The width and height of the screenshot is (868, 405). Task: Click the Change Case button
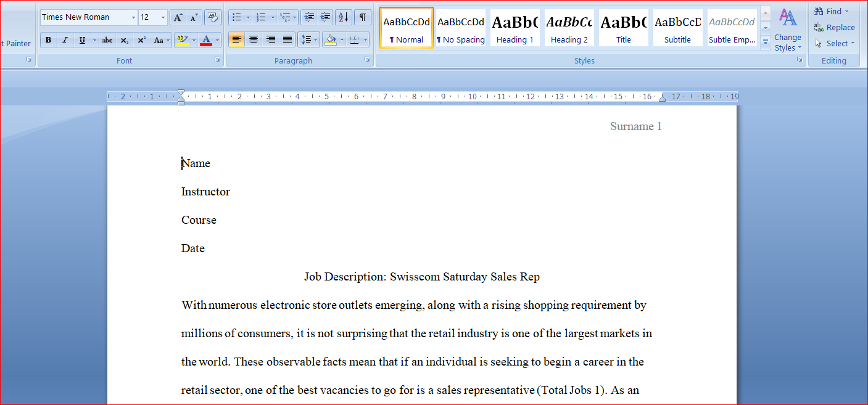pos(160,40)
